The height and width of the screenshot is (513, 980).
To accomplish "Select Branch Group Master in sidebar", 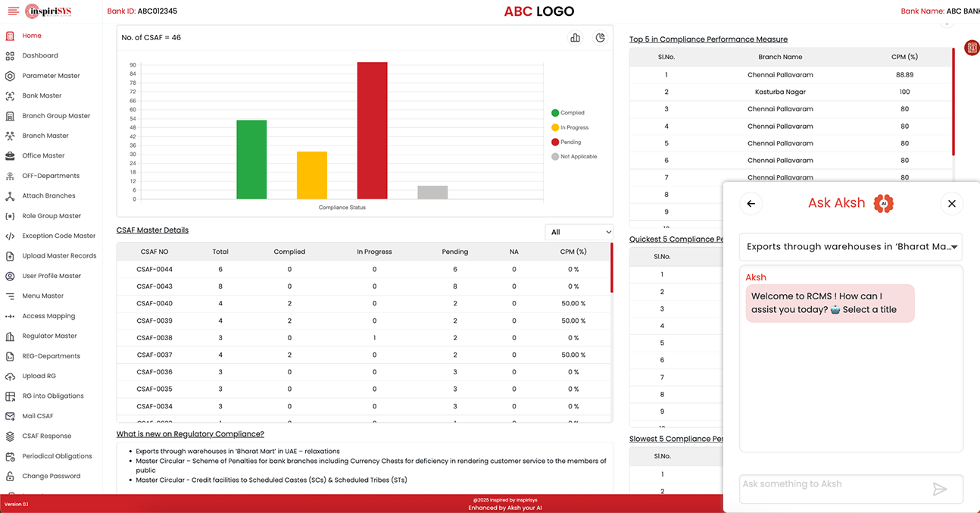I will coord(56,116).
